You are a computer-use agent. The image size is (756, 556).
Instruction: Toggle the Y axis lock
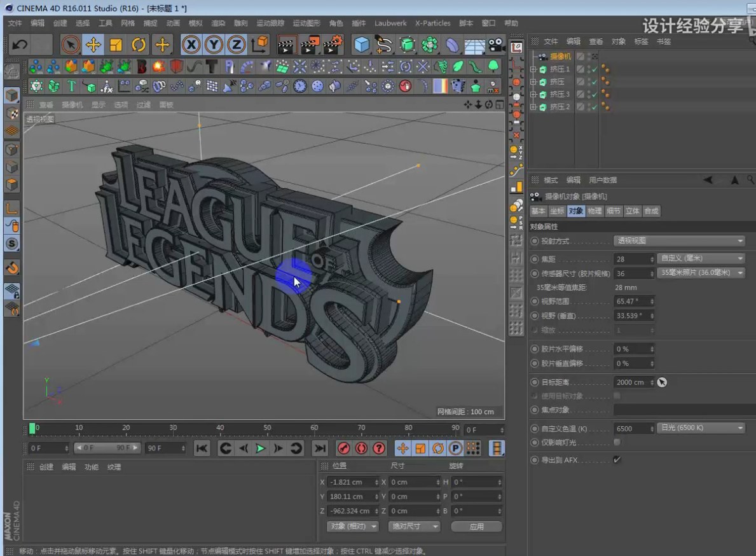pyautogui.click(x=214, y=45)
